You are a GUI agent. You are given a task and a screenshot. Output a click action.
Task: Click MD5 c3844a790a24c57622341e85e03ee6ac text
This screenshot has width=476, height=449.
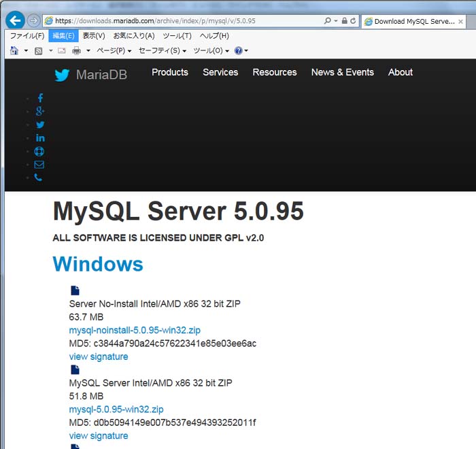coord(163,344)
